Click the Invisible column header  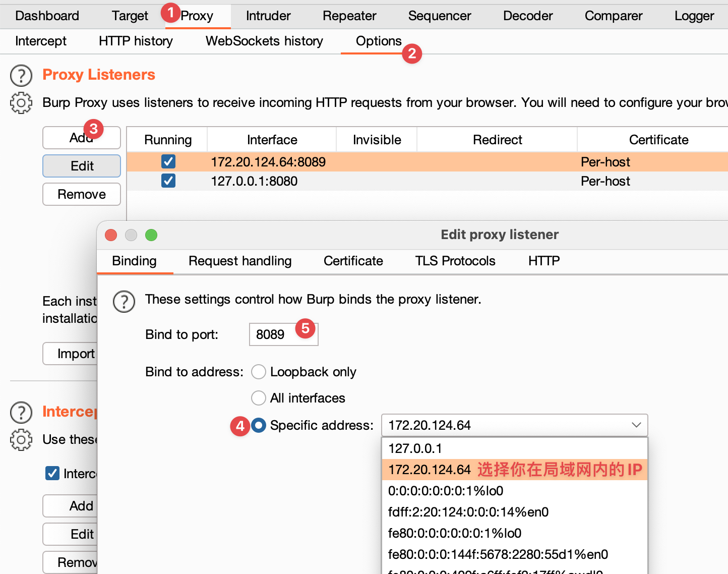(377, 140)
